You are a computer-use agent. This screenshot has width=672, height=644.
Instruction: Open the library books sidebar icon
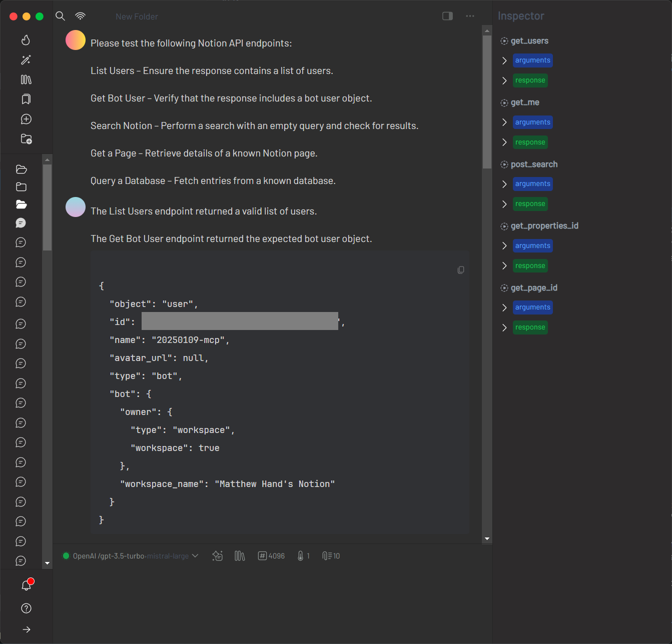point(26,79)
